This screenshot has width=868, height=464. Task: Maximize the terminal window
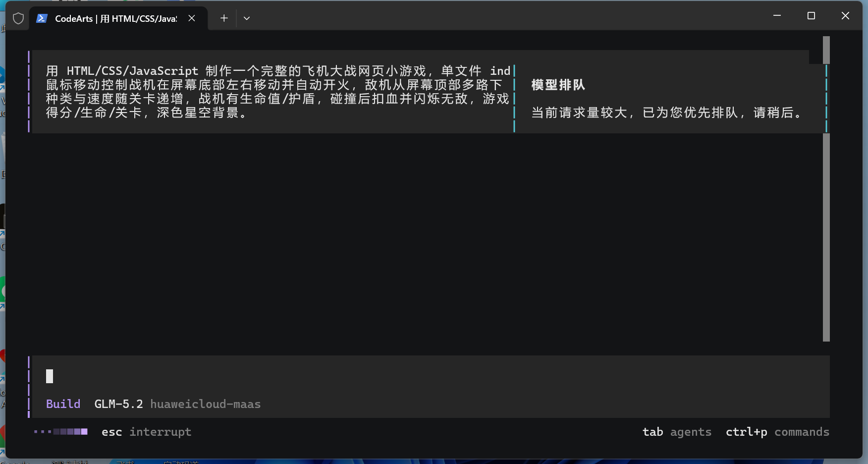tap(811, 16)
